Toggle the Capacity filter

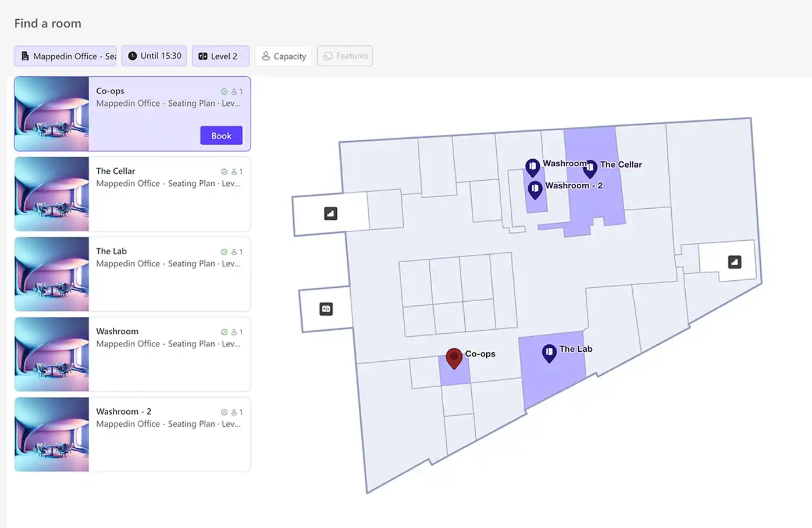click(283, 56)
